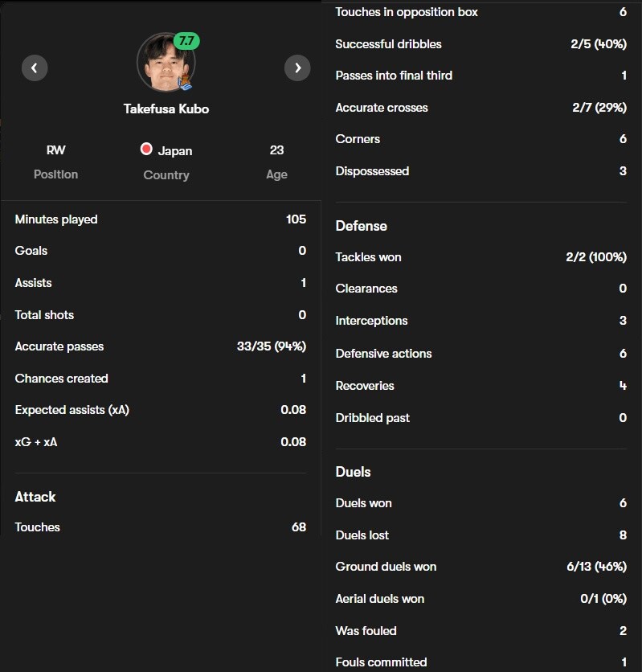642x672 pixels.
Task: Select the Expected assists (xA) row
Action: coord(161,410)
